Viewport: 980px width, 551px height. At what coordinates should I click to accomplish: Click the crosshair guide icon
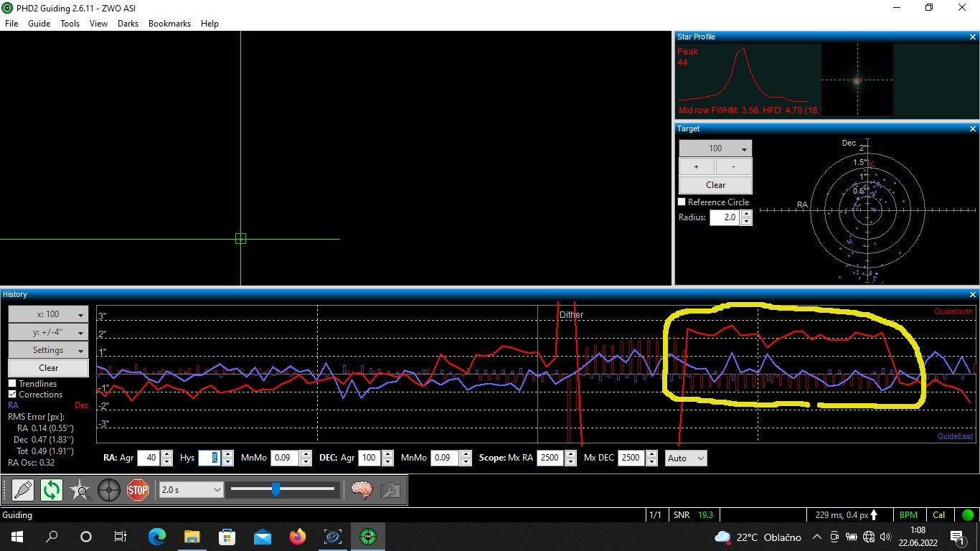(109, 490)
